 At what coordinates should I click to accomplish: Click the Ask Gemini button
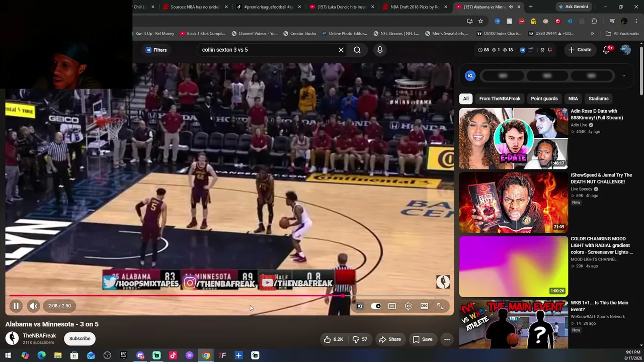tap(573, 7)
